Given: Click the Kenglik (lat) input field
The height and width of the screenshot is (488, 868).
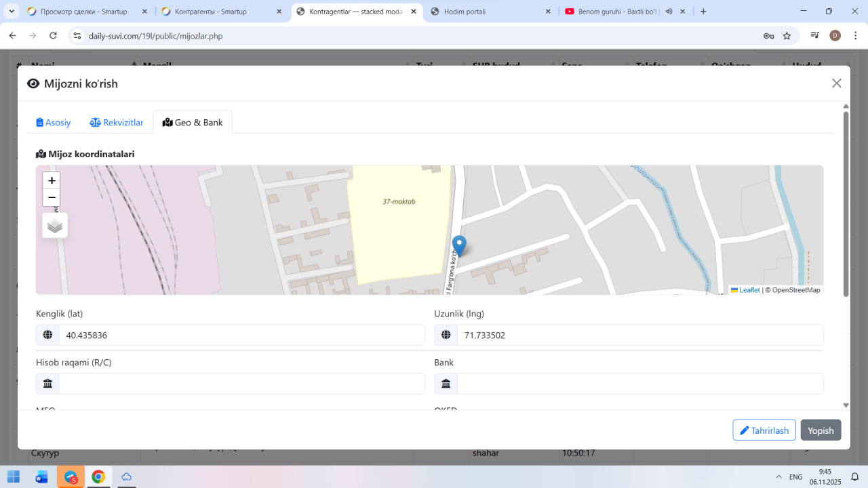Looking at the screenshot, I should (241, 335).
